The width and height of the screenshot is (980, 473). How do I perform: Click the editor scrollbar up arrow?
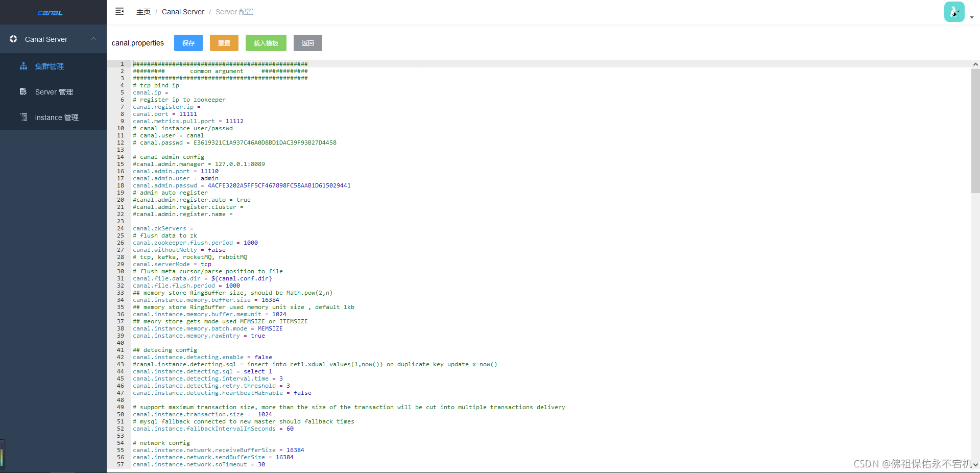coord(975,64)
